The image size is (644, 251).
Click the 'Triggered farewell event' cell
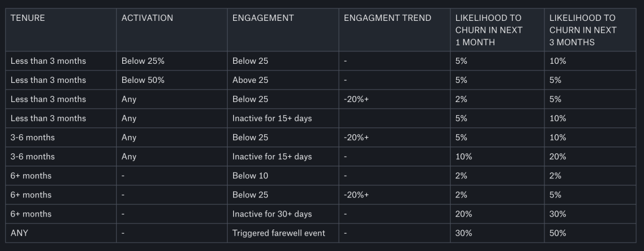[x=279, y=233]
